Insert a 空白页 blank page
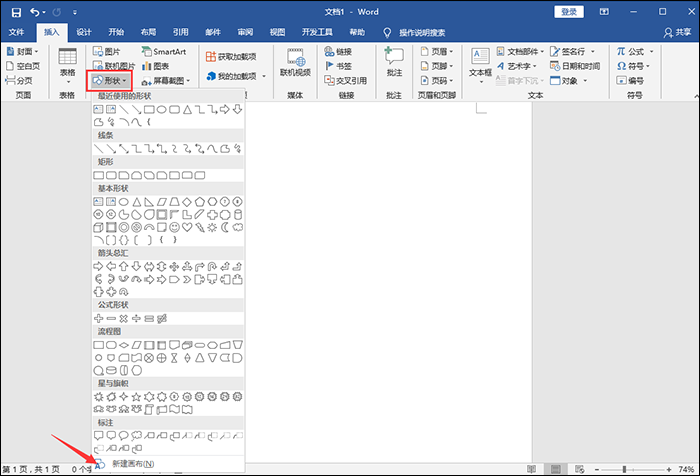The width and height of the screenshot is (700, 476). pos(23,66)
